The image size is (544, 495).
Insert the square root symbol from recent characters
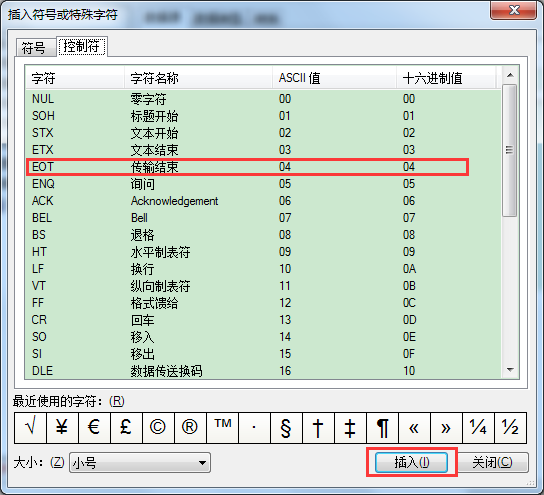(x=31, y=428)
